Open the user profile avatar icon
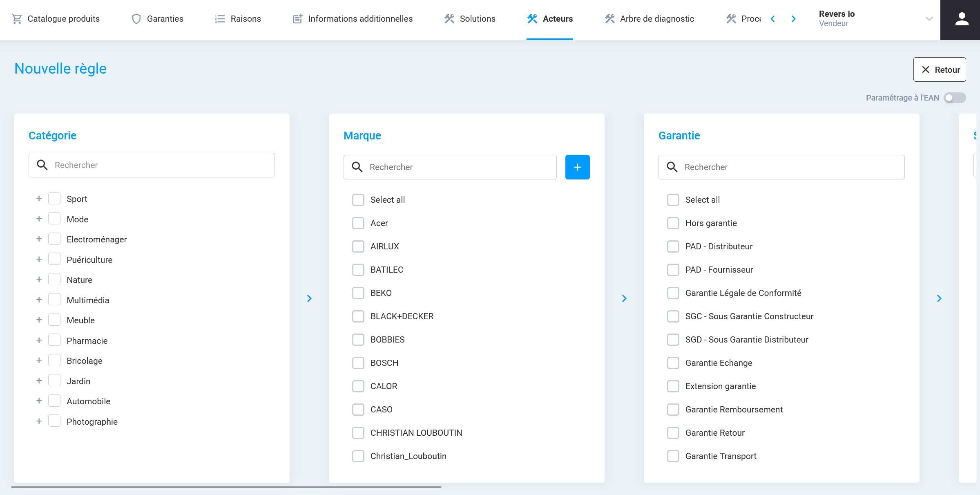 point(962,20)
